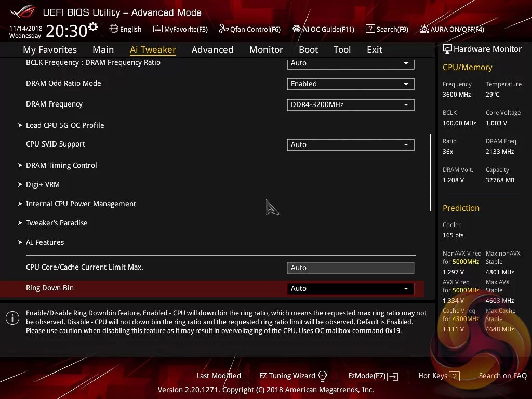This screenshot has height=399, width=532.
Task: Click the CPU/Memory section heading
Action: click(x=468, y=68)
